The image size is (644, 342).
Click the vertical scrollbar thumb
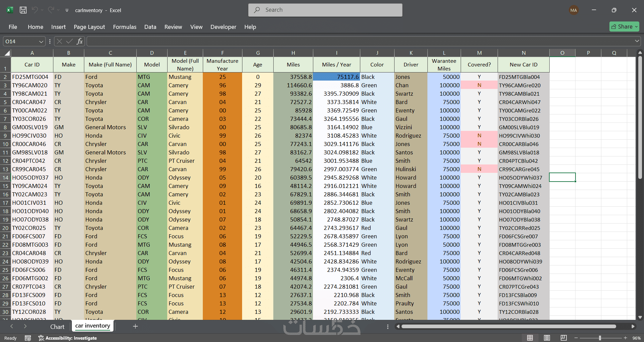pos(640,117)
